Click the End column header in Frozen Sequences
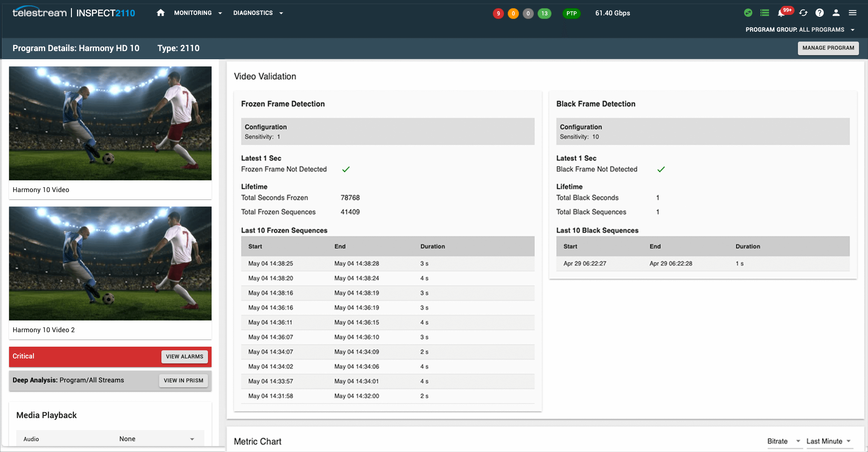The width and height of the screenshot is (868, 452). pyautogui.click(x=340, y=246)
